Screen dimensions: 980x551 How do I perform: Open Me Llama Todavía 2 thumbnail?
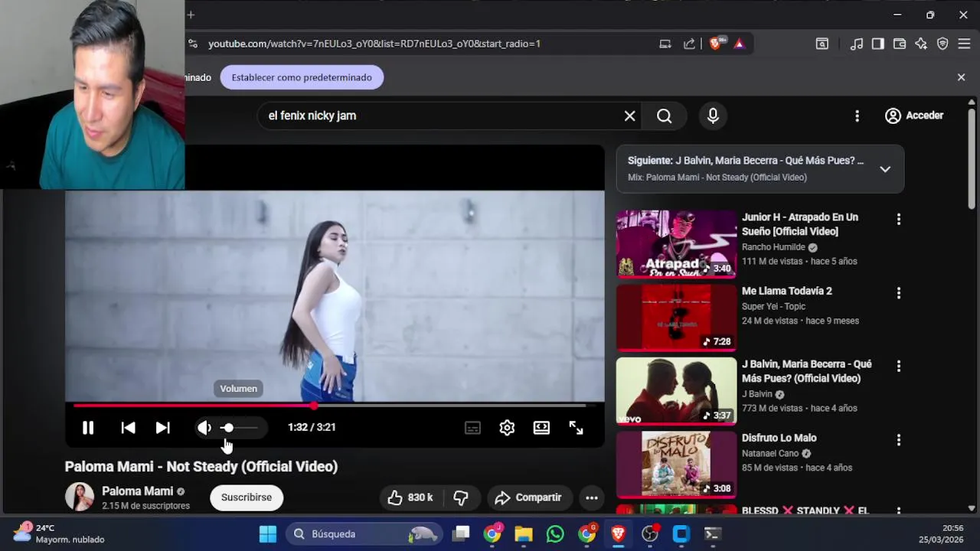pyautogui.click(x=676, y=318)
